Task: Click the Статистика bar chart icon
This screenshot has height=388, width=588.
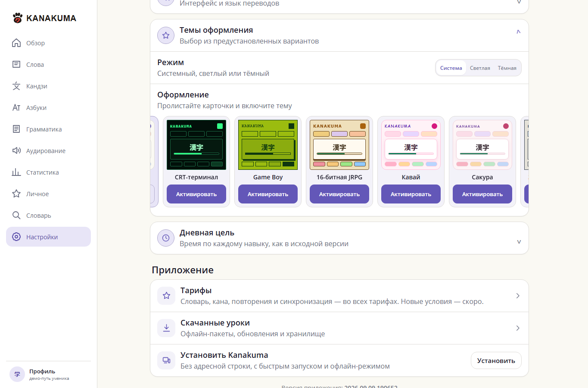Action: (16, 172)
